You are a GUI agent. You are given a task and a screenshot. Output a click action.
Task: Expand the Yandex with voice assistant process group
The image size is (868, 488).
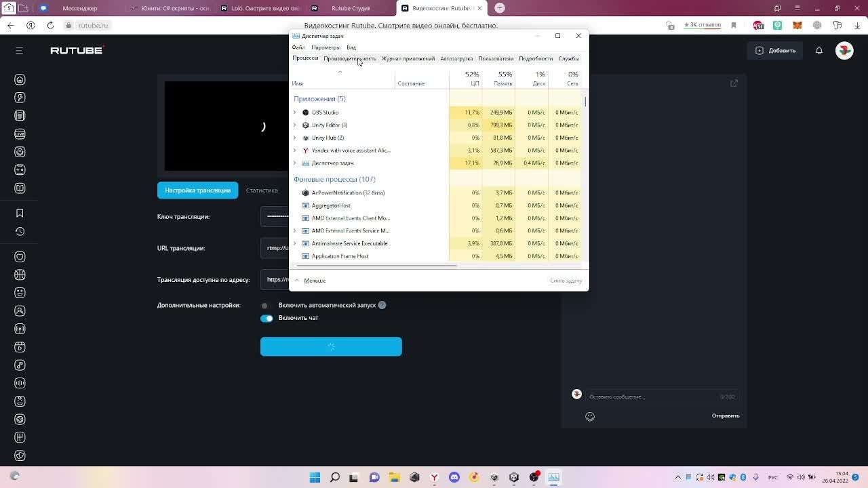(294, 150)
